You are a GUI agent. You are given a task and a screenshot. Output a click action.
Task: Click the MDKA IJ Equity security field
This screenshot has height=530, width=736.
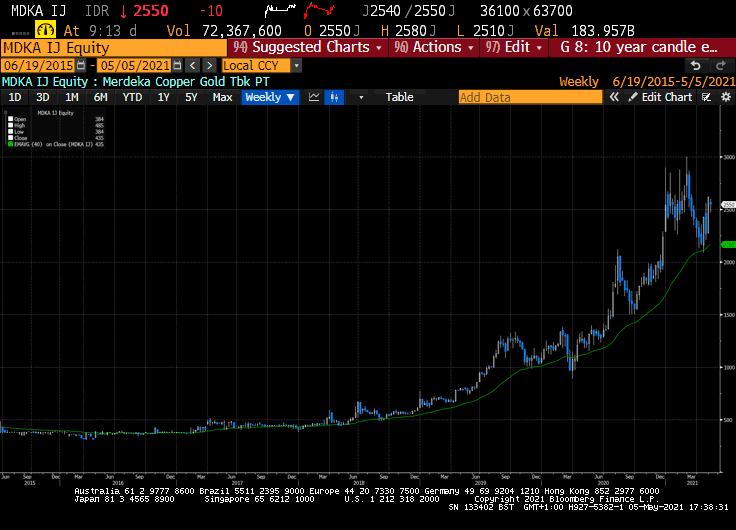coord(114,48)
